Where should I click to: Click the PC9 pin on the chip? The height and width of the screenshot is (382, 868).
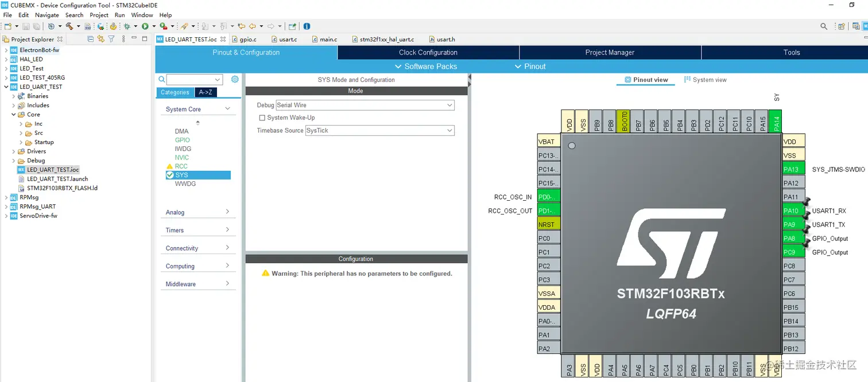(794, 252)
